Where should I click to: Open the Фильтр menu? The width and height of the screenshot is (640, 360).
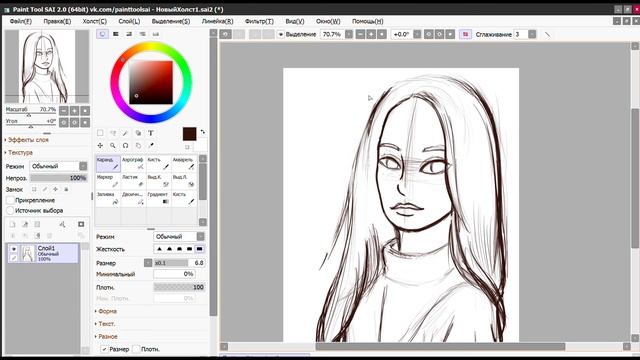coord(259,21)
